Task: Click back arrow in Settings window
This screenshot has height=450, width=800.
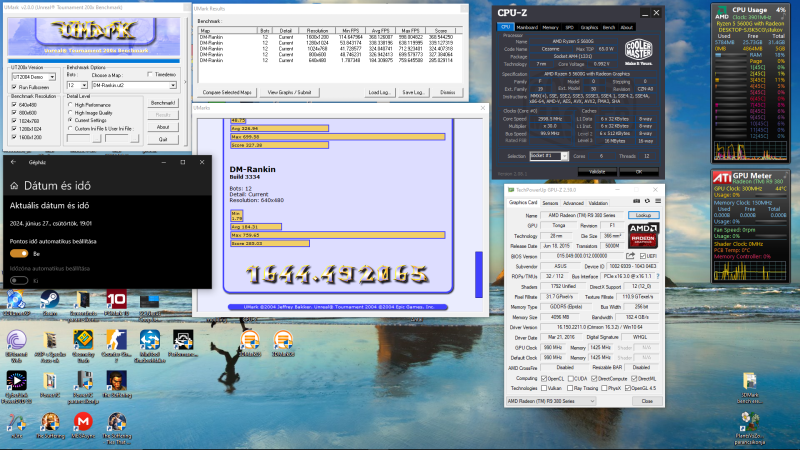Action: [13, 162]
